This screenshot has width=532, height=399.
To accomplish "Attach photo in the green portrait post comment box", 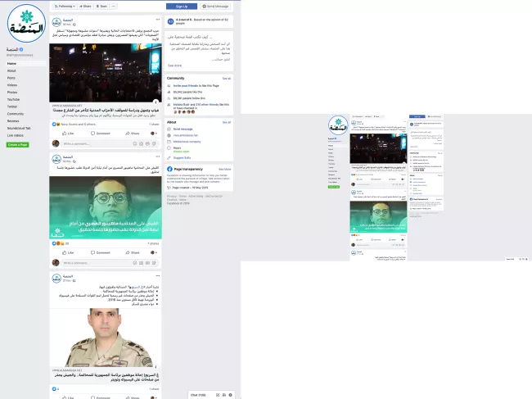I will coord(141,263).
